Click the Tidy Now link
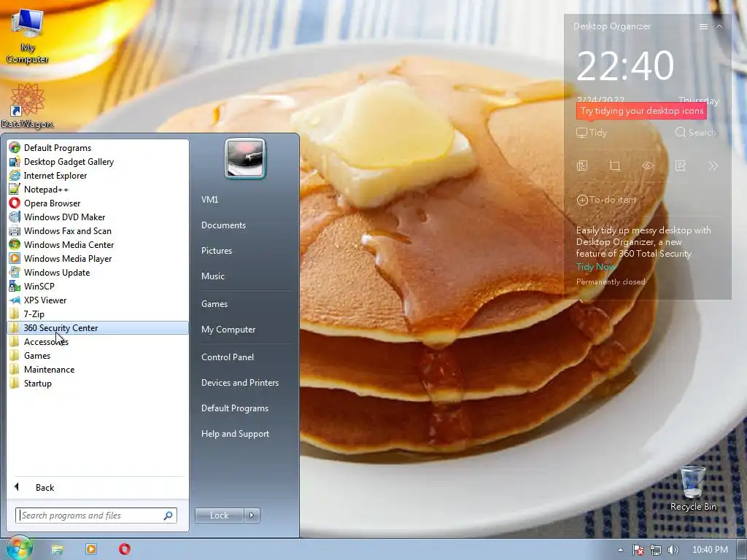This screenshot has height=560, width=747. click(x=595, y=267)
